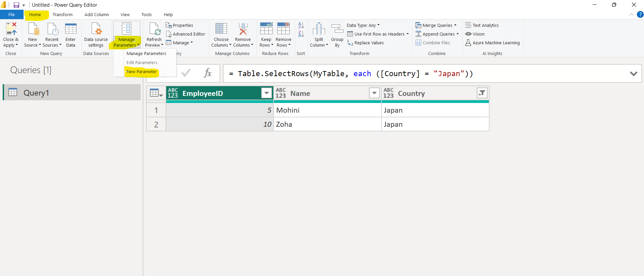The height and width of the screenshot is (276, 644).
Task: Select New Parameter from the menu
Action: (x=142, y=72)
